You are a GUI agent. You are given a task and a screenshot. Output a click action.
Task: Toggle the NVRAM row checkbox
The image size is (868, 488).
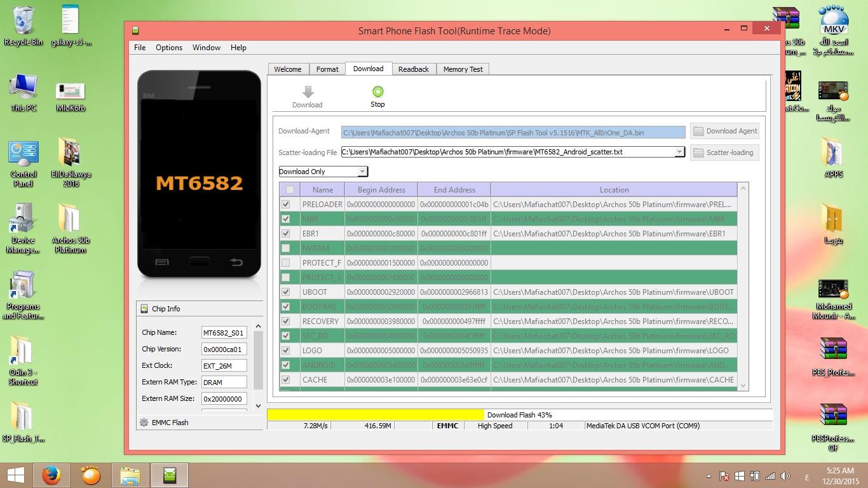pos(286,248)
